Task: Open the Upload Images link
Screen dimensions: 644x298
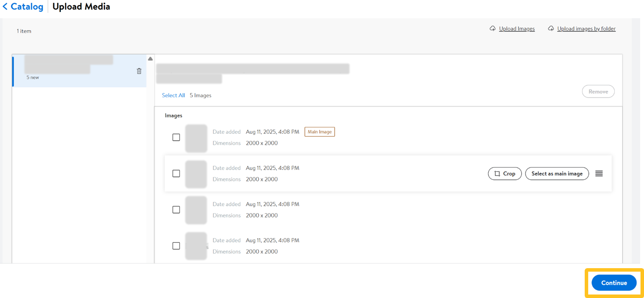Action: [x=517, y=29]
